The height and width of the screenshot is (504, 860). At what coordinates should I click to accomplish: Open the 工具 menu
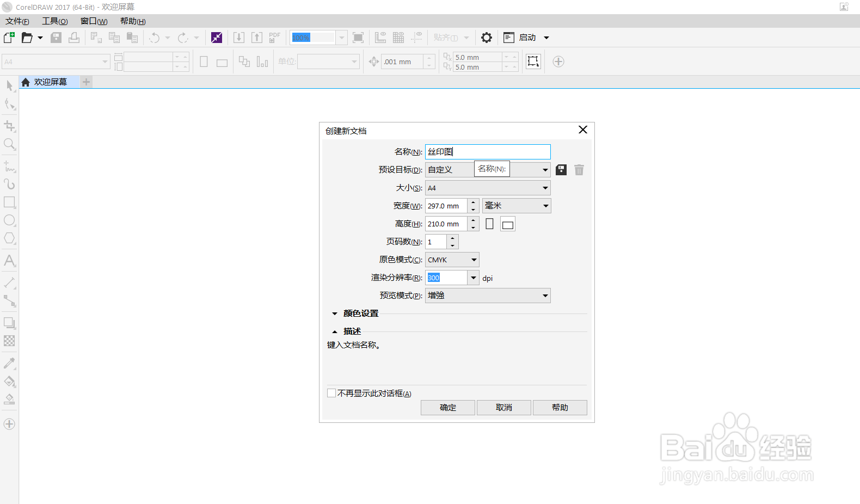(55, 21)
